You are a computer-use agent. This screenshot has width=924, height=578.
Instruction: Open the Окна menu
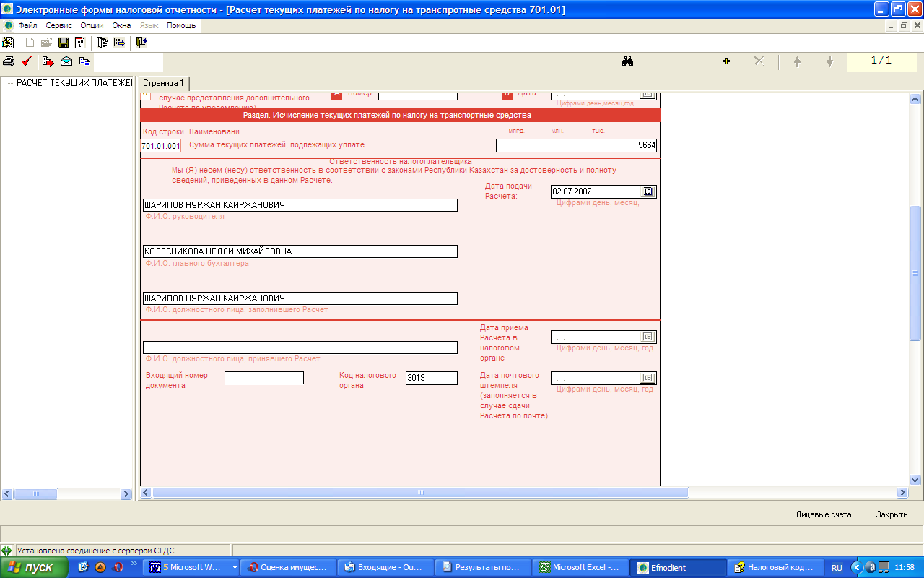pyautogui.click(x=121, y=25)
